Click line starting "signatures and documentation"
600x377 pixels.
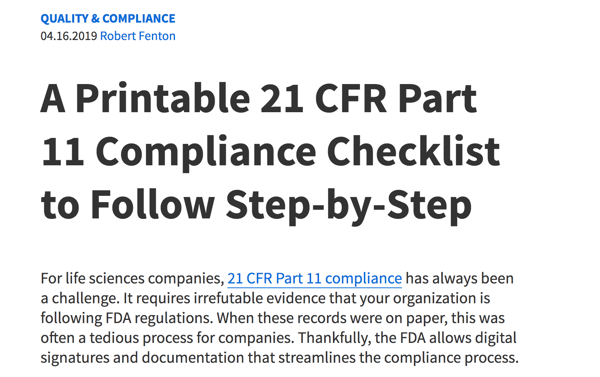280,358
